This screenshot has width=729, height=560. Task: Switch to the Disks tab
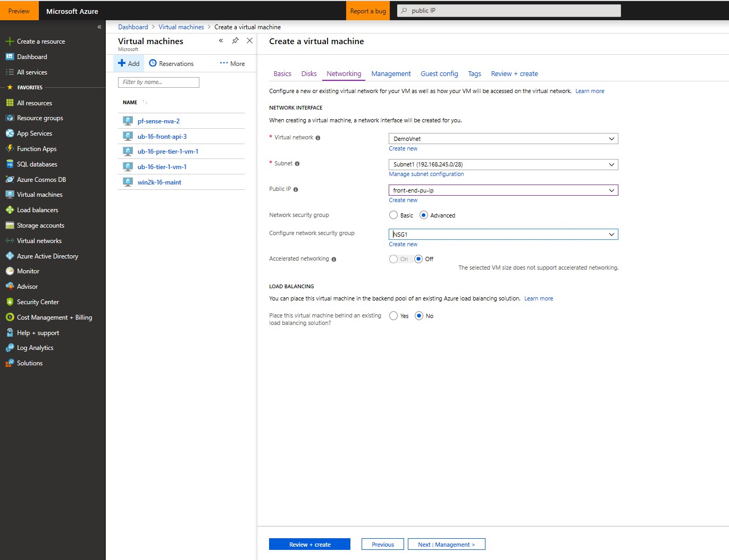[309, 74]
